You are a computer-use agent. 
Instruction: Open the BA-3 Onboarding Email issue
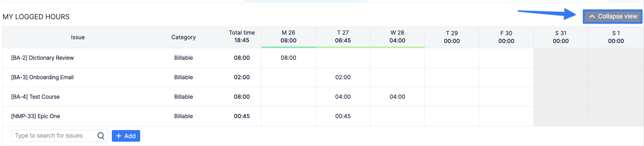pyautogui.click(x=42, y=77)
